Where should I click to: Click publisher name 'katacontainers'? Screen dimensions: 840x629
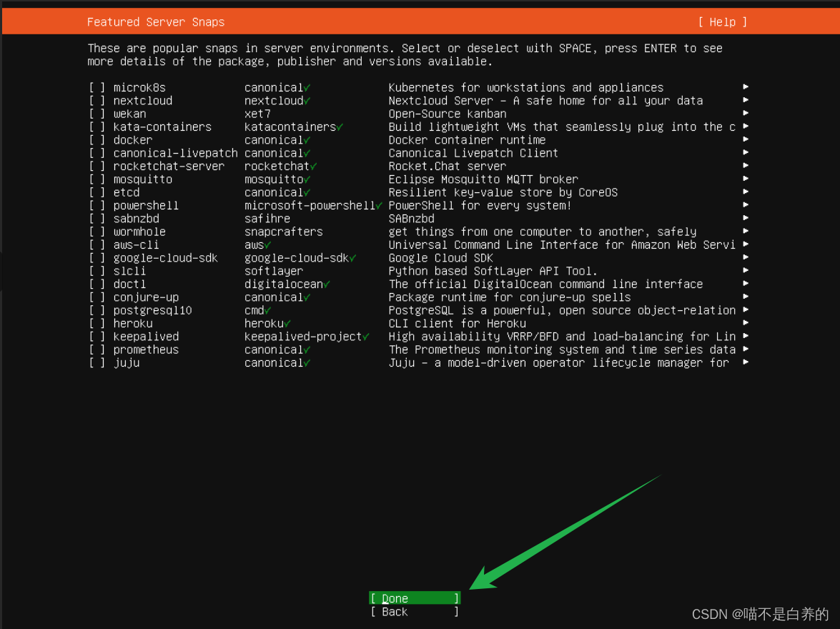pos(290,127)
